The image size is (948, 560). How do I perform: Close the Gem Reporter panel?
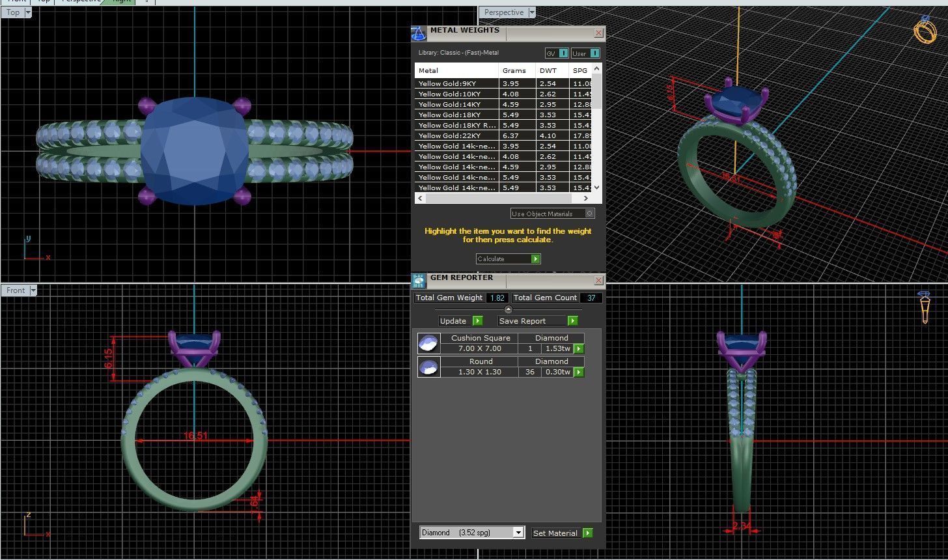pyautogui.click(x=598, y=281)
